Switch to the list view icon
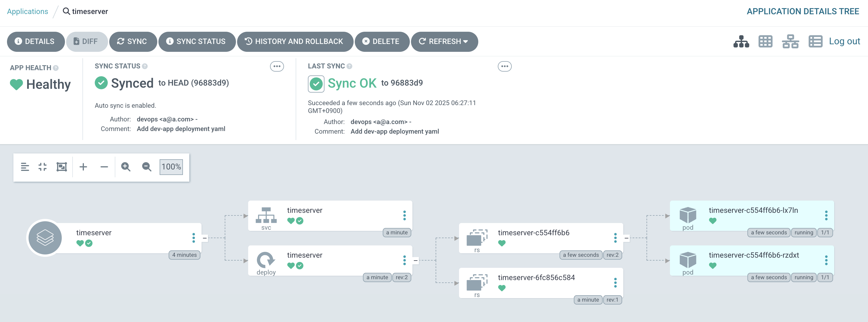 pos(815,41)
